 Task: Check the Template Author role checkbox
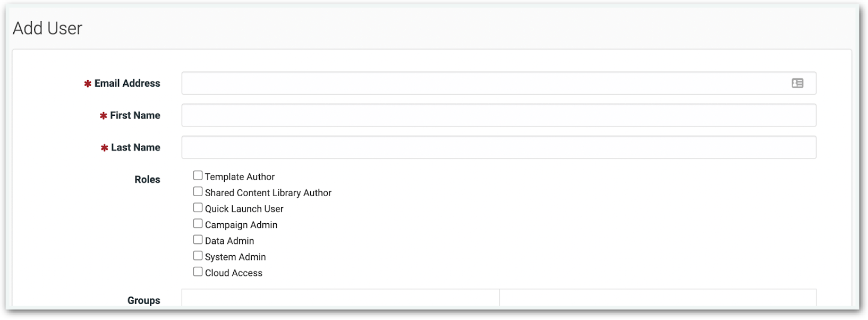click(x=198, y=175)
